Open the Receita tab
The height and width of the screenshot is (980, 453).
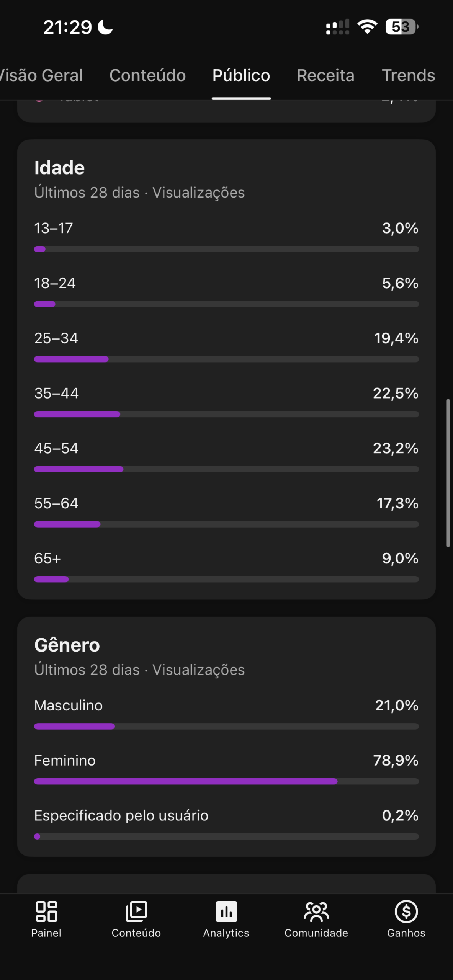[x=325, y=75]
